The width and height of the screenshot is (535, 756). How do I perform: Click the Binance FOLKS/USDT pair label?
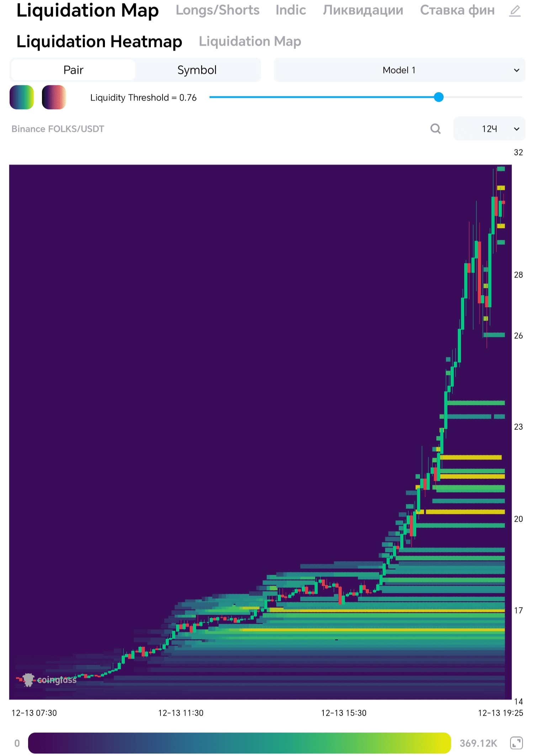pyautogui.click(x=58, y=129)
